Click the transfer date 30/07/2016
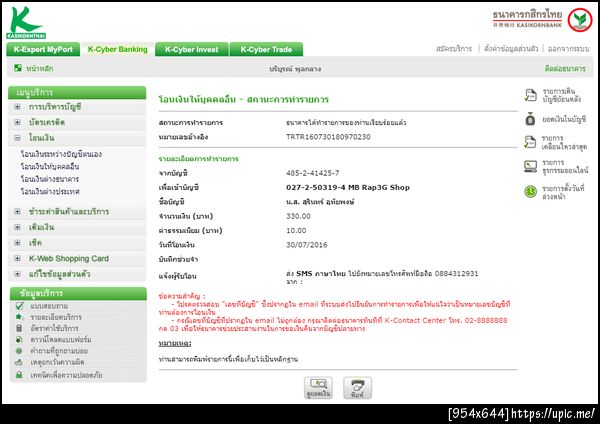 tap(307, 245)
